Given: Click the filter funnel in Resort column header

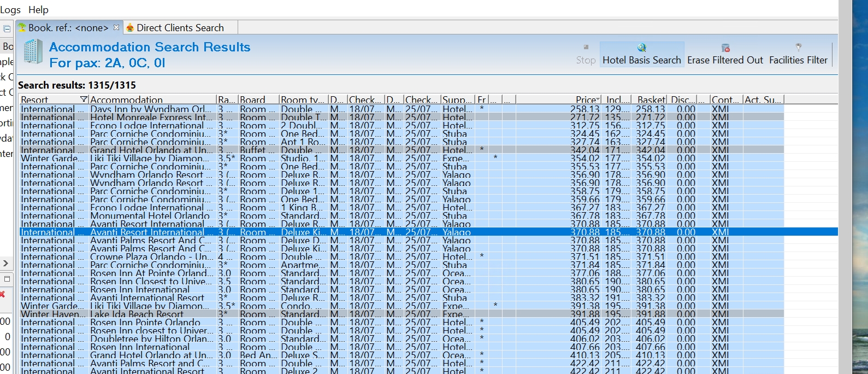Looking at the screenshot, I should pyautogui.click(x=84, y=100).
